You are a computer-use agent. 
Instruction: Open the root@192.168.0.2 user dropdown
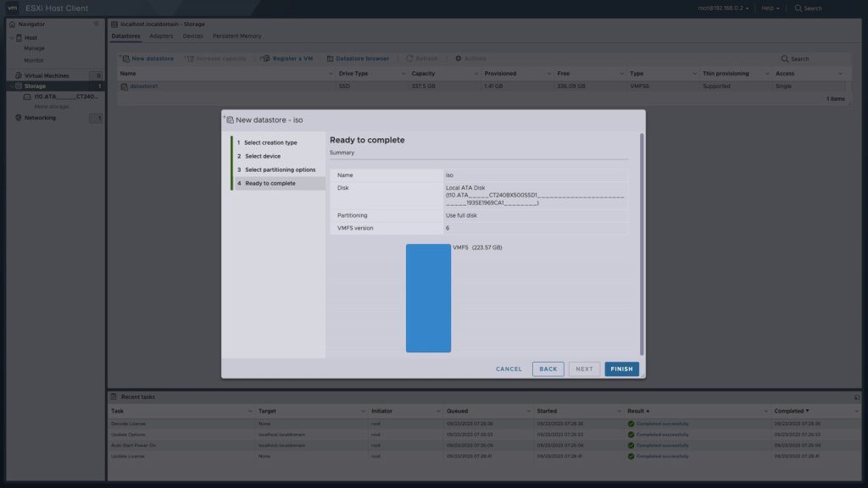(x=723, y=8)
